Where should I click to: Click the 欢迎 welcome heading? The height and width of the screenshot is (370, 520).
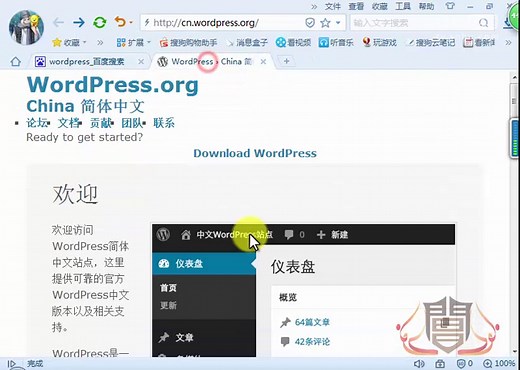point(75,194)
